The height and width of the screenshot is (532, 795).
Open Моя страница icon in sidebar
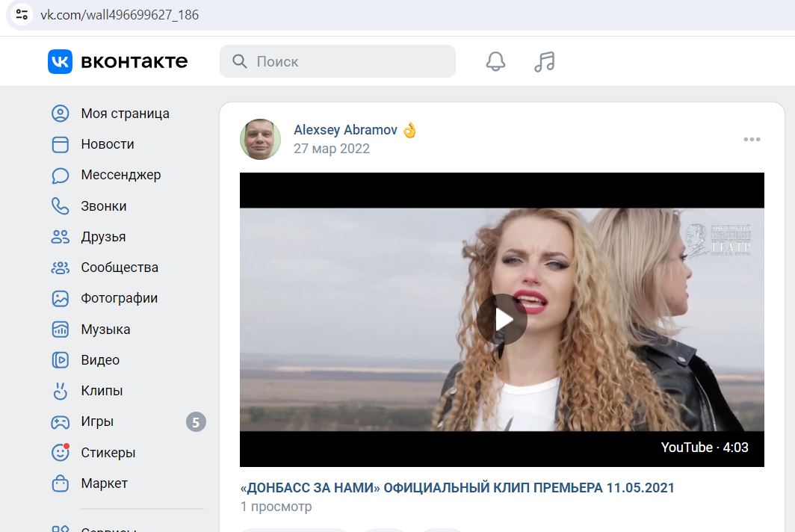click(61, 113)
